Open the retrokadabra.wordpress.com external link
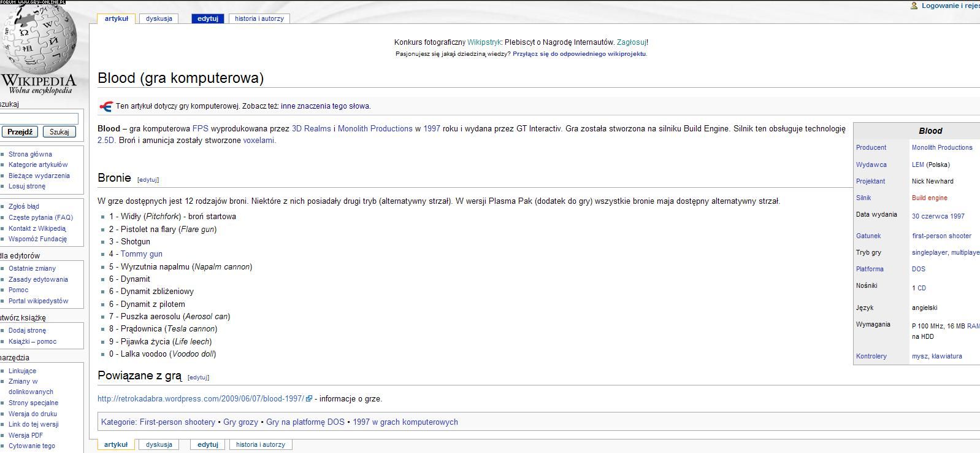 tap(201, 399)
